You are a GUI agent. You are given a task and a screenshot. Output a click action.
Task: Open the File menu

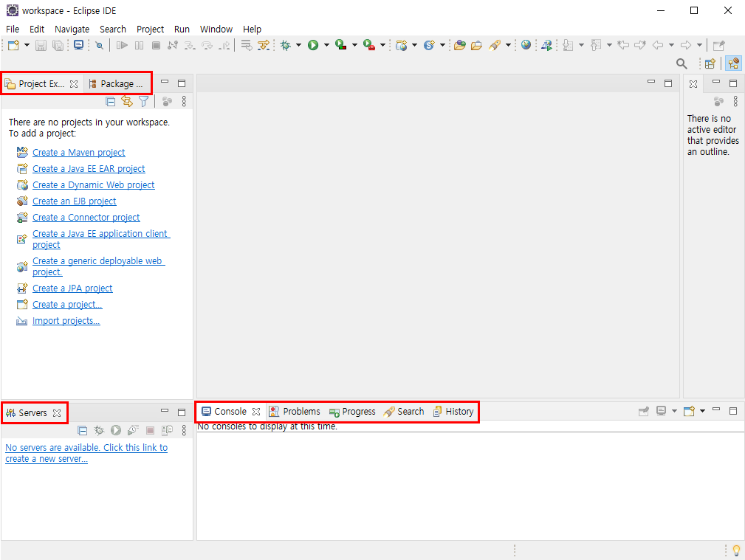pyautogui.click(x=13, y=29)
